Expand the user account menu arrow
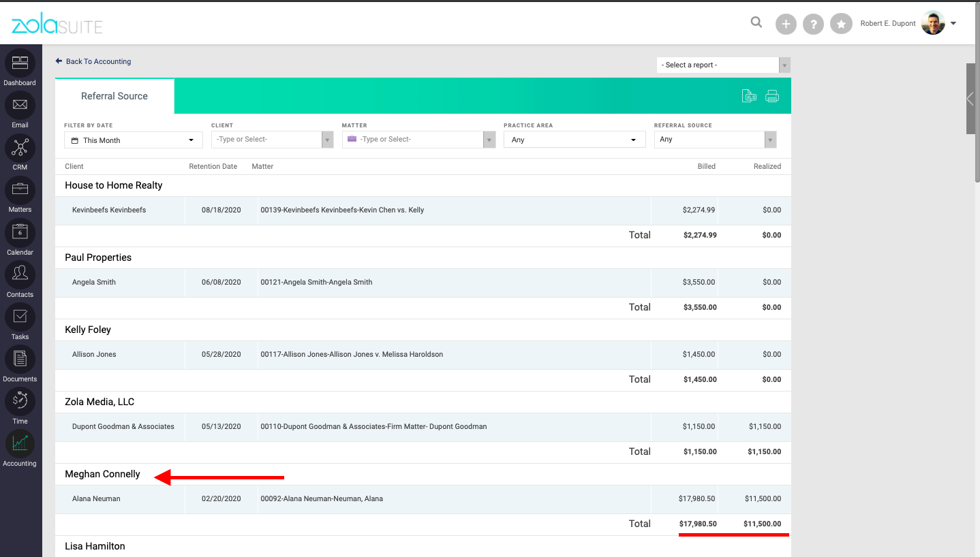 click(x=953, y=23)
